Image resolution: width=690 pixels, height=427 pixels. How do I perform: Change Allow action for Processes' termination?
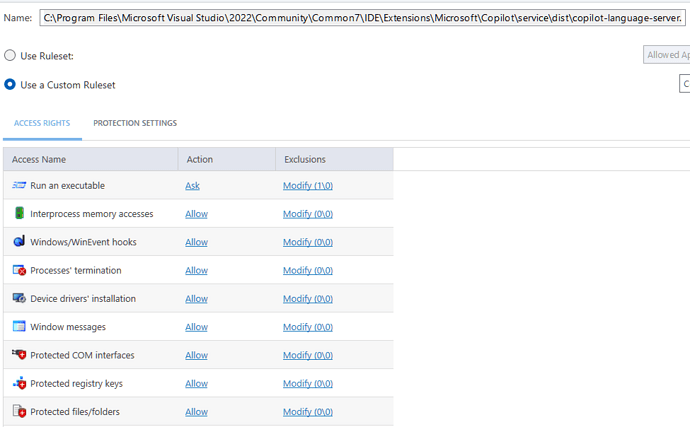(196, 270)
